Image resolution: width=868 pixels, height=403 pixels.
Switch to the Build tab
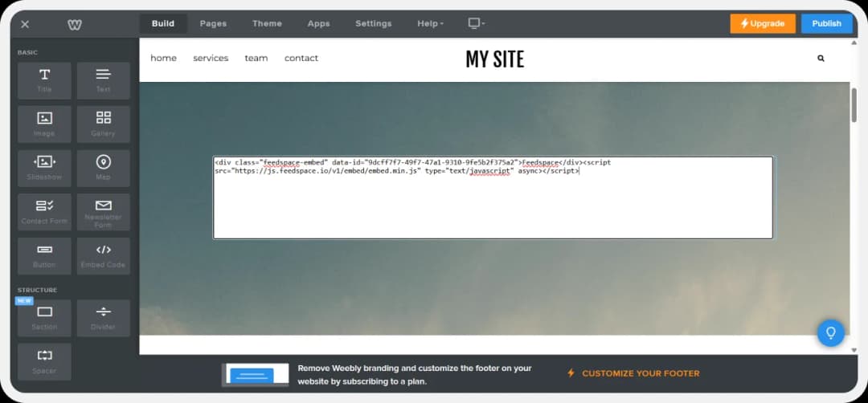coord(162,24)
